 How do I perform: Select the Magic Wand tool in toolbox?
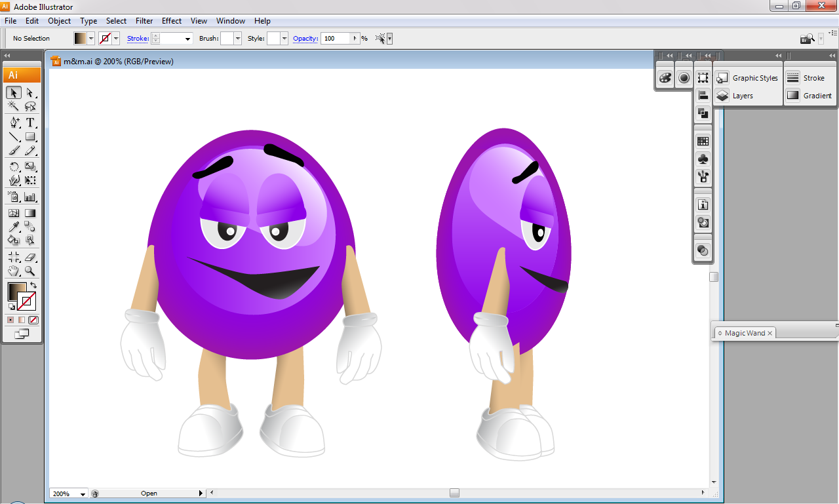coord(14,107)
